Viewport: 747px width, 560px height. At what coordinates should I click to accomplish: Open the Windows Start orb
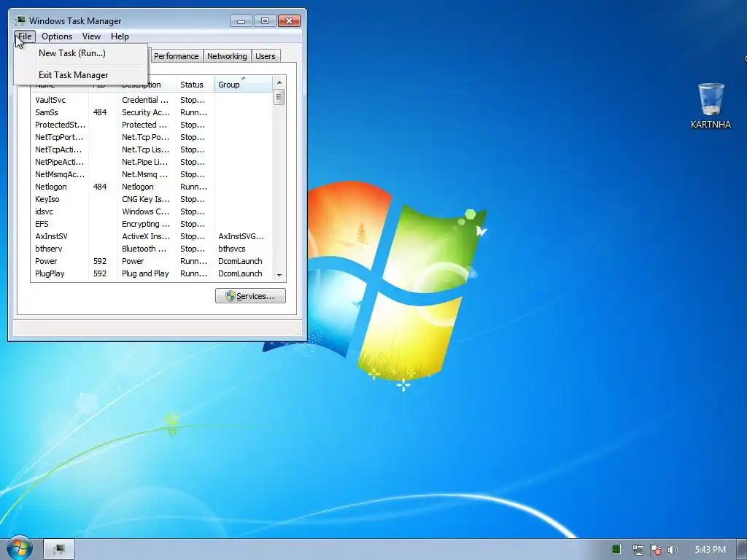(x=20, y=548)
